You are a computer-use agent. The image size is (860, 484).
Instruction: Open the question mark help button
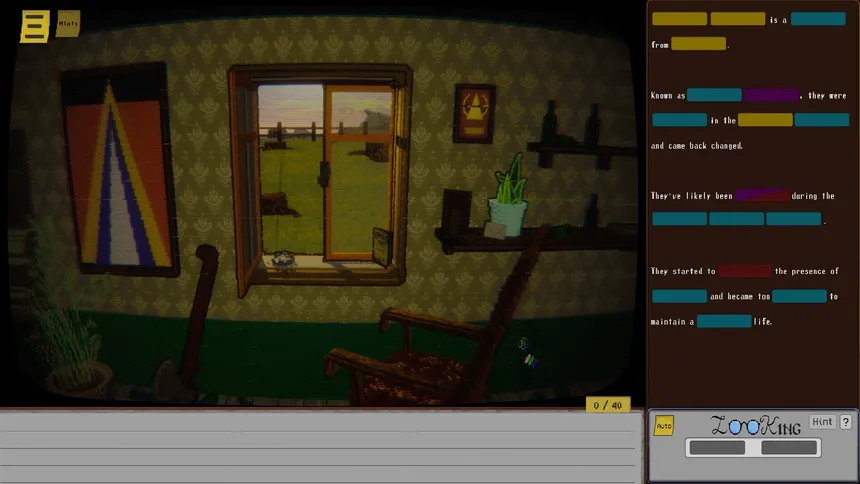(846, 421)
